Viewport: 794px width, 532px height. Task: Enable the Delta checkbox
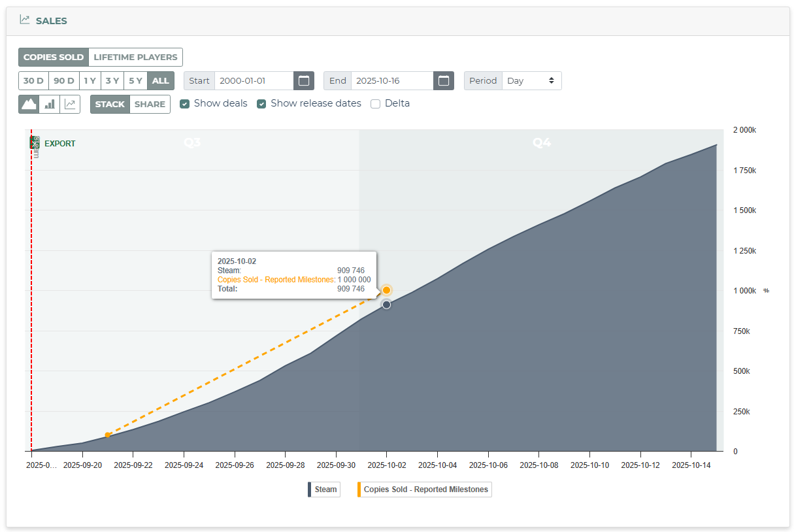click(376, 103)
